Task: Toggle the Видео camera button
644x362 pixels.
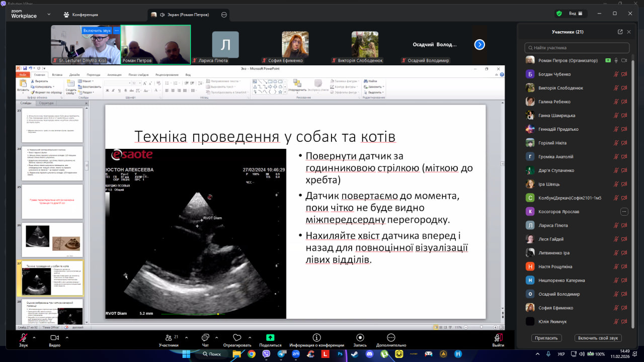Action: (x=54, y=337)
